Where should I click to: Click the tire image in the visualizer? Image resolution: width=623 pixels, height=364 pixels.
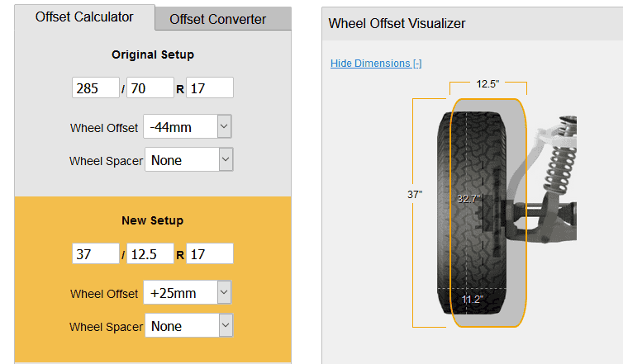(x=472, y=213)
